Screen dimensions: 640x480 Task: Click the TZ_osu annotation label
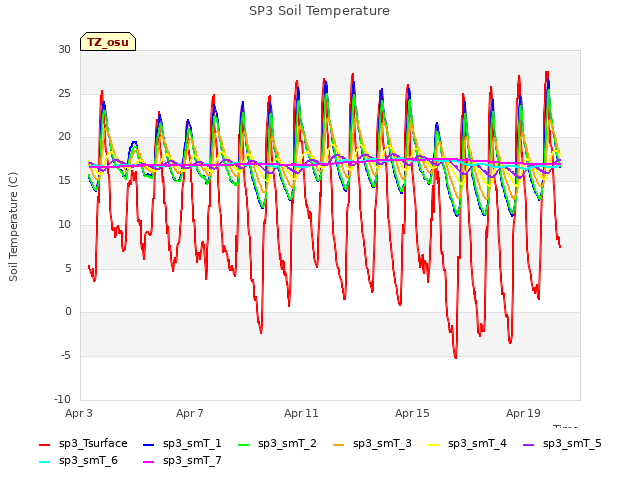click(x=108, y=42)
